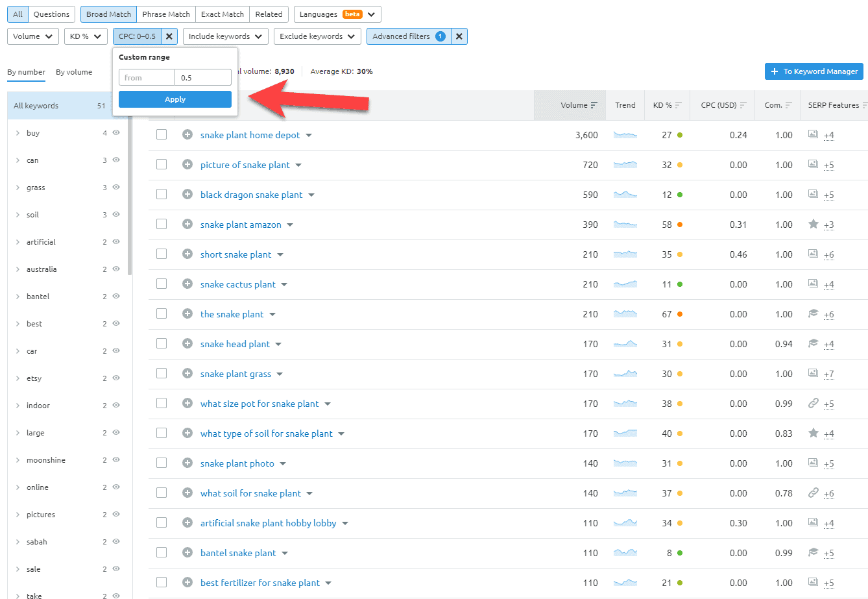Viewport: 868px width, 599px height.
Task: Add 'snake plant home depot' with plus icon
Action: click(187, 134)
